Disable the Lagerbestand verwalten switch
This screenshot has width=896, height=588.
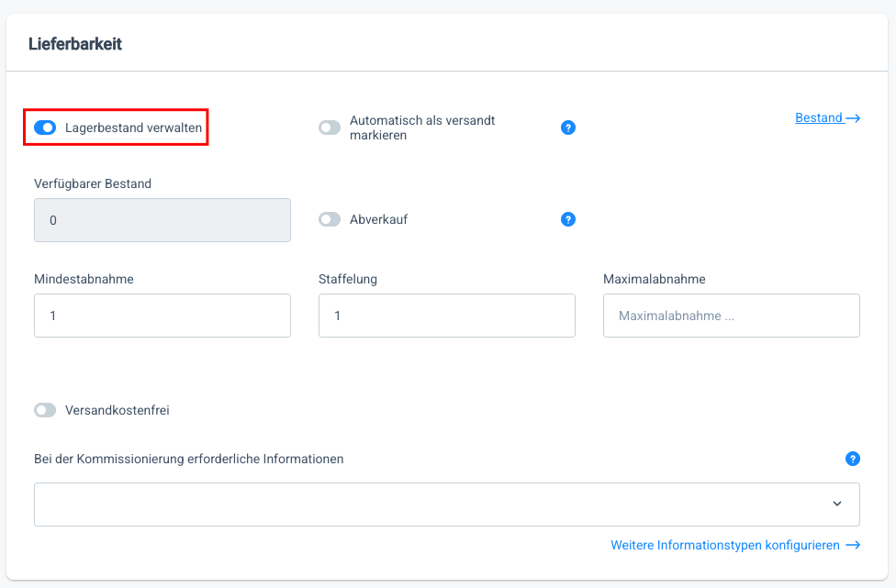pos(45,128)
